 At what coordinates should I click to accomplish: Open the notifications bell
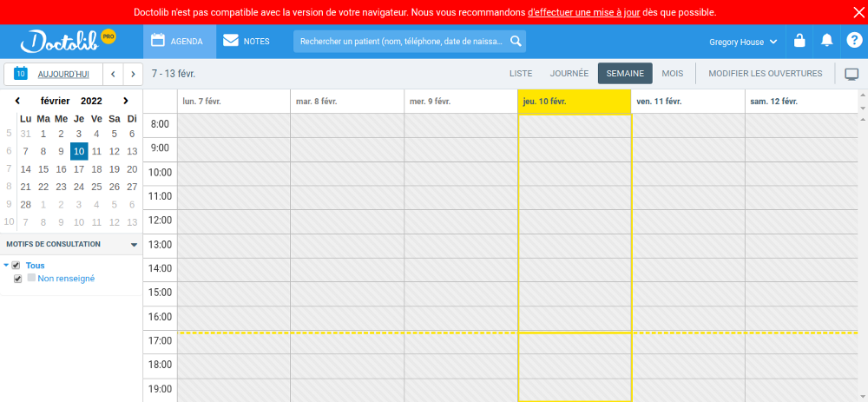click(x=826, y=41)
